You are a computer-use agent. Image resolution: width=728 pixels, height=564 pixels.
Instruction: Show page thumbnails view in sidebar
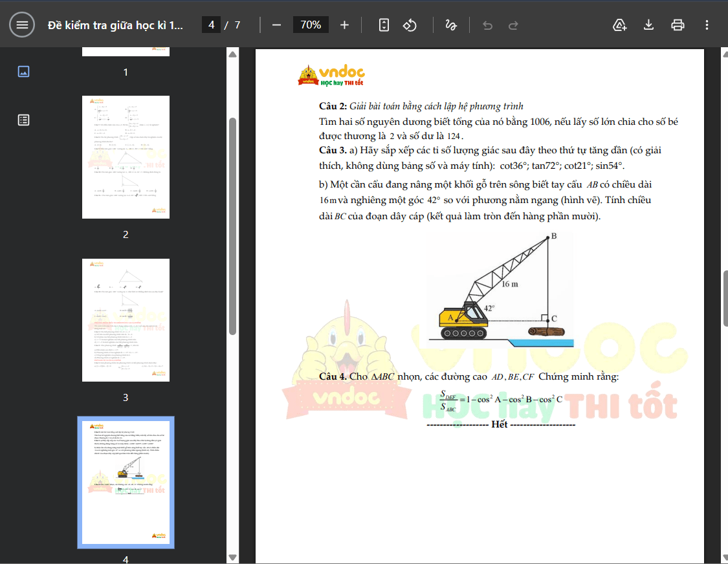[24, 72]
